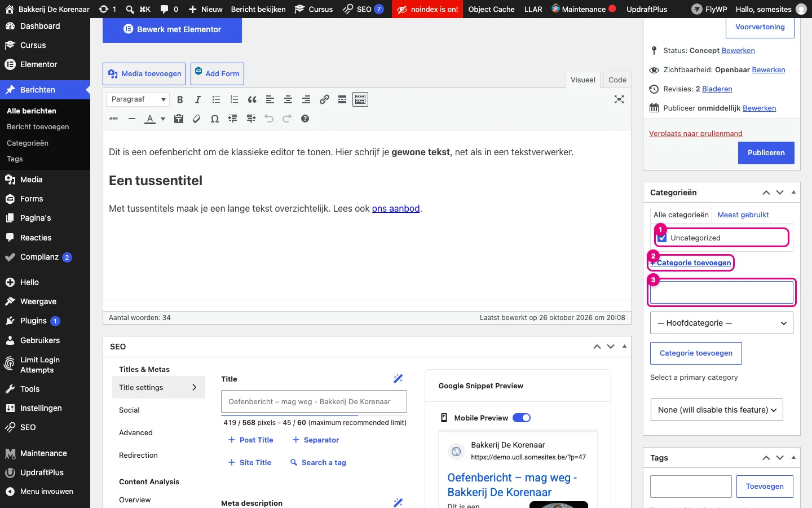Screen dimensions: 812x508
Task: Insert or edit a link
Action: (324, 100)
